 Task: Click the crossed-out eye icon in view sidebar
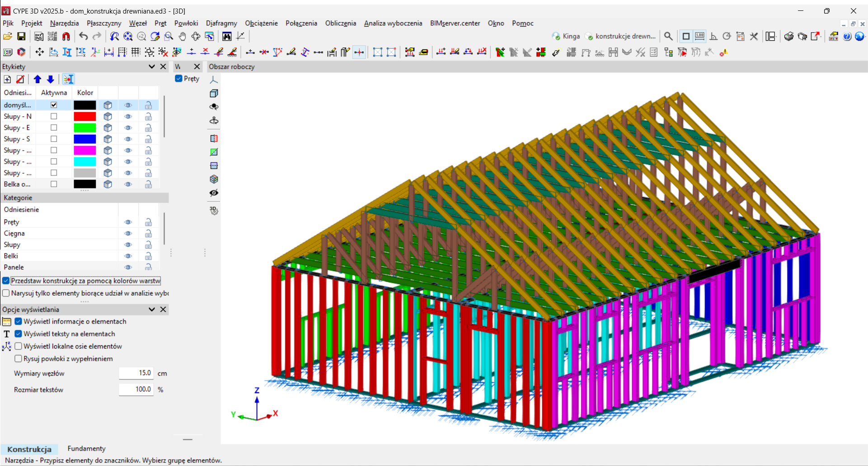214,193
